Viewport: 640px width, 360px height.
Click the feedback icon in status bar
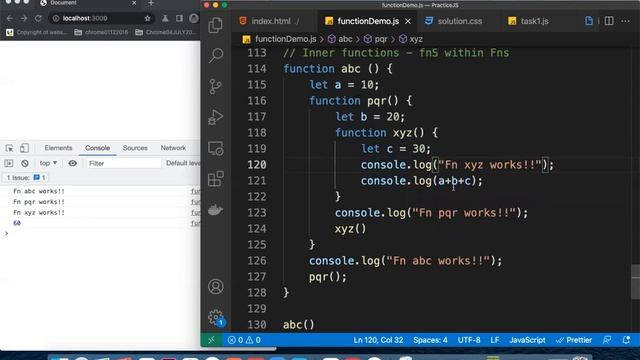point(607,340)
